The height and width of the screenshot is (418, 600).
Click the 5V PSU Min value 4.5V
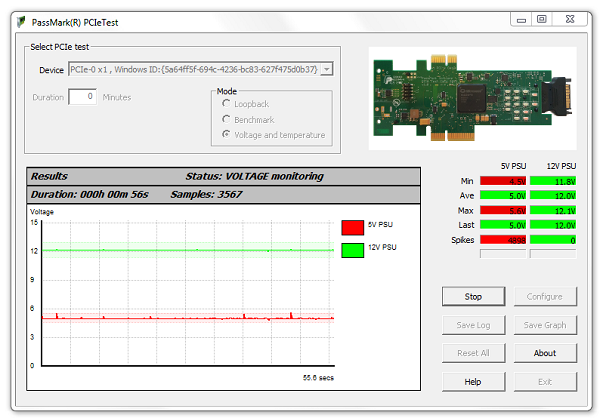coord(503,181)
